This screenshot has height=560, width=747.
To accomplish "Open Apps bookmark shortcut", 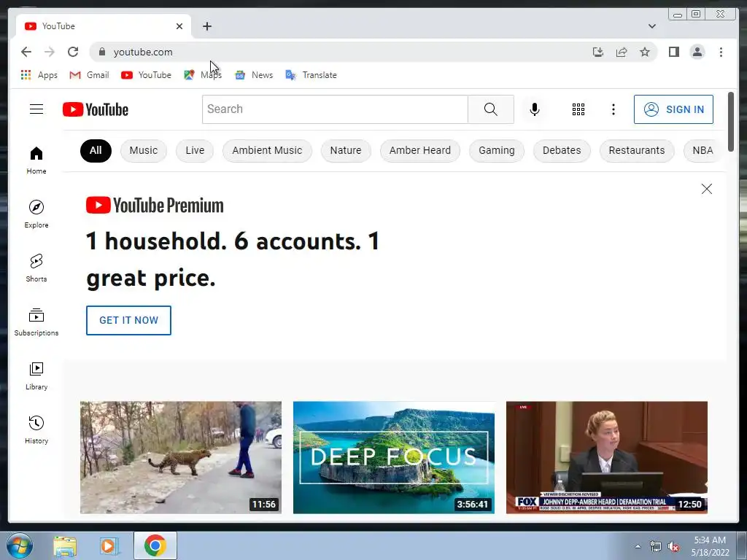I will (x=39, y=75).
